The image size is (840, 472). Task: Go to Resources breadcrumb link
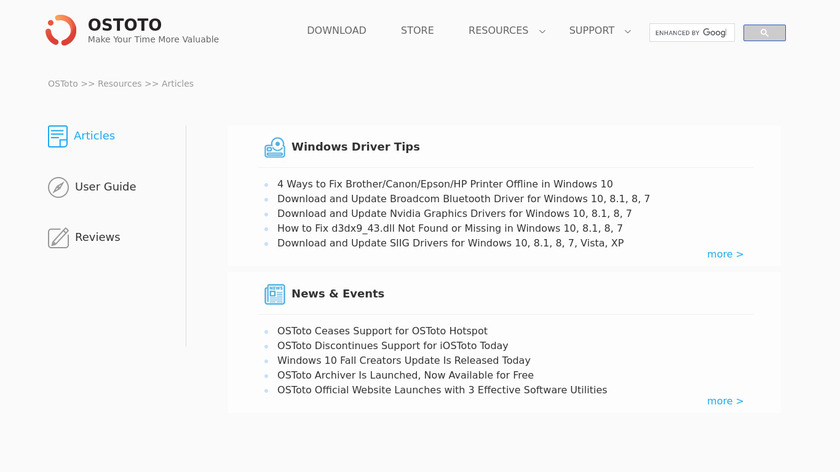[x=119, y=84]
